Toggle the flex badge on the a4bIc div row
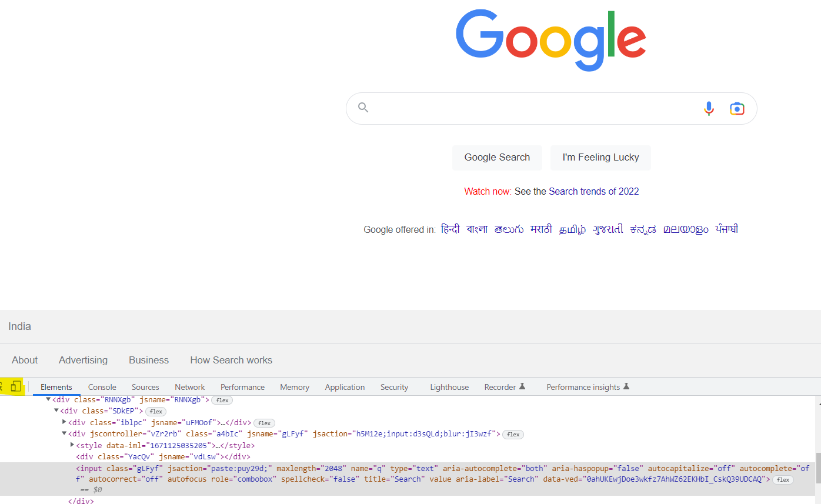Screen dimensions: 821x504 [x=513, y=435]
